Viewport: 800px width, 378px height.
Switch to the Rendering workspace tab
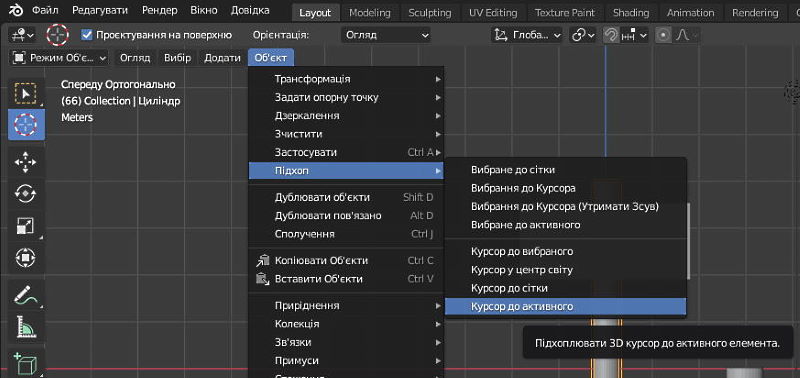click(755, 13)
